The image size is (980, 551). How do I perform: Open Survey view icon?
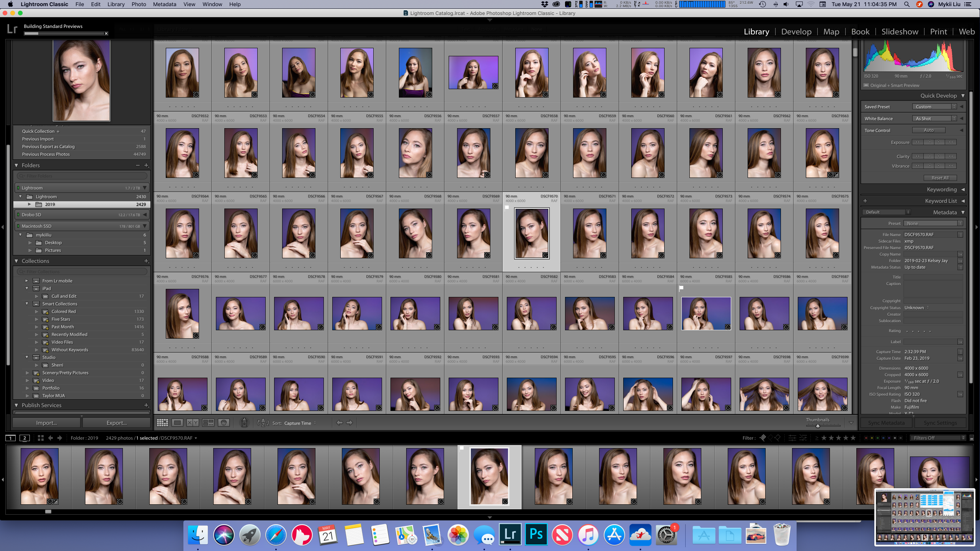pos(208,423)
